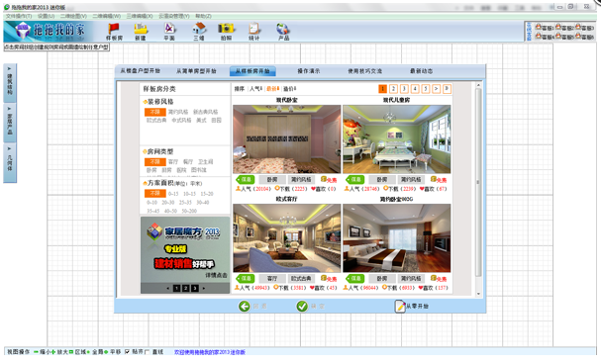Collapse the 房间类型 category header
The height and width of the screenshot is (364, 601).
[158, 151]
